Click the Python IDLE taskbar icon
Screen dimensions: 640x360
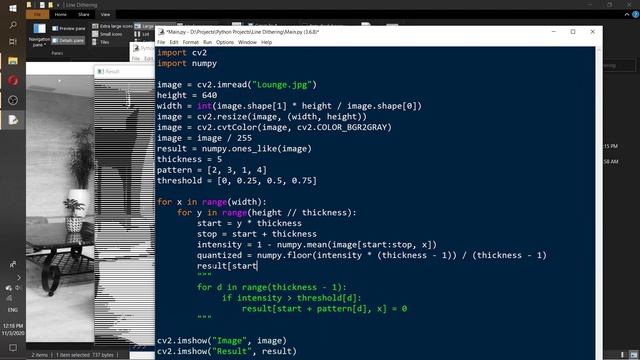13,120
